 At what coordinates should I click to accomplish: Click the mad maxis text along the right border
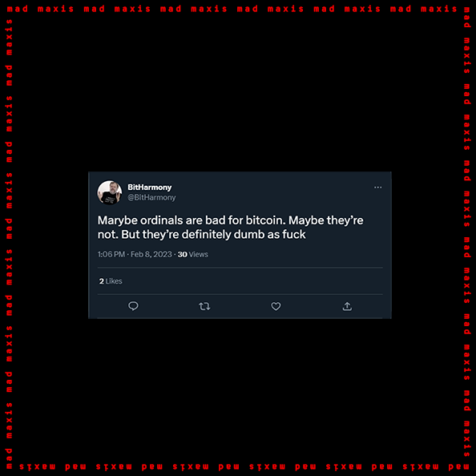pyautogui.click(x=467, y=232)
